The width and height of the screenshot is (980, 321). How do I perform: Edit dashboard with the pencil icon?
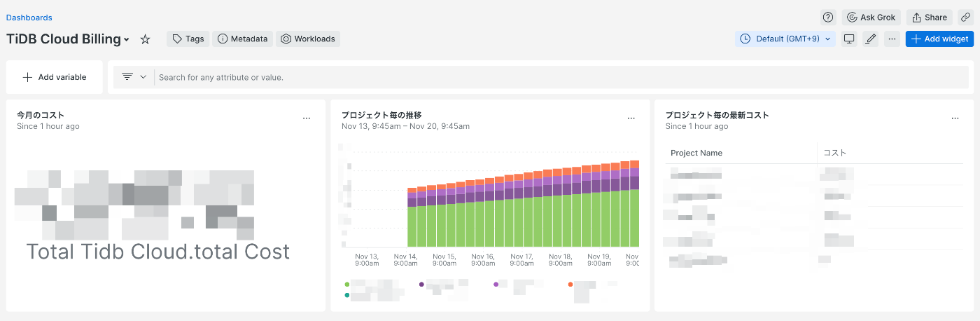(870, 39)
